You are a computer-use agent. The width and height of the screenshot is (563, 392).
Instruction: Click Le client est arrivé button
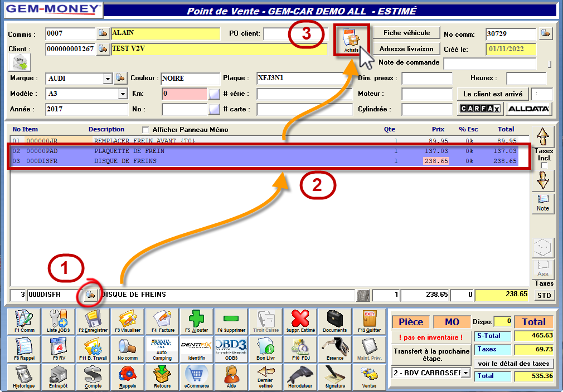click(x=493, y=94)
